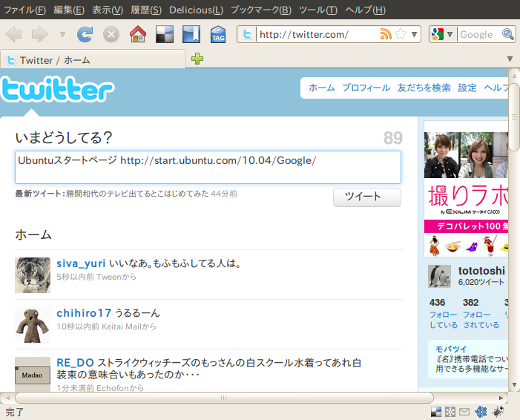
Task: Open chihiro17's clay figure avatar
Action: (x=33, y=325)
